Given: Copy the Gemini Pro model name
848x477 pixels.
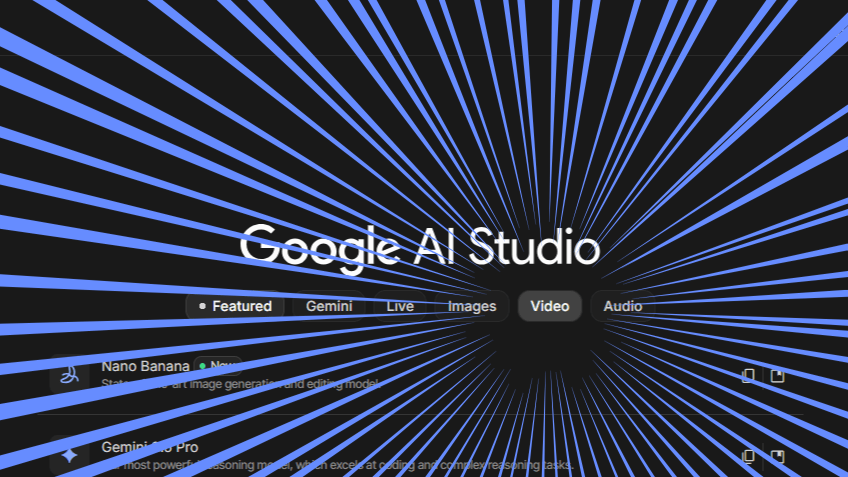Looking at the screenshot, I should tap(748, 456).
